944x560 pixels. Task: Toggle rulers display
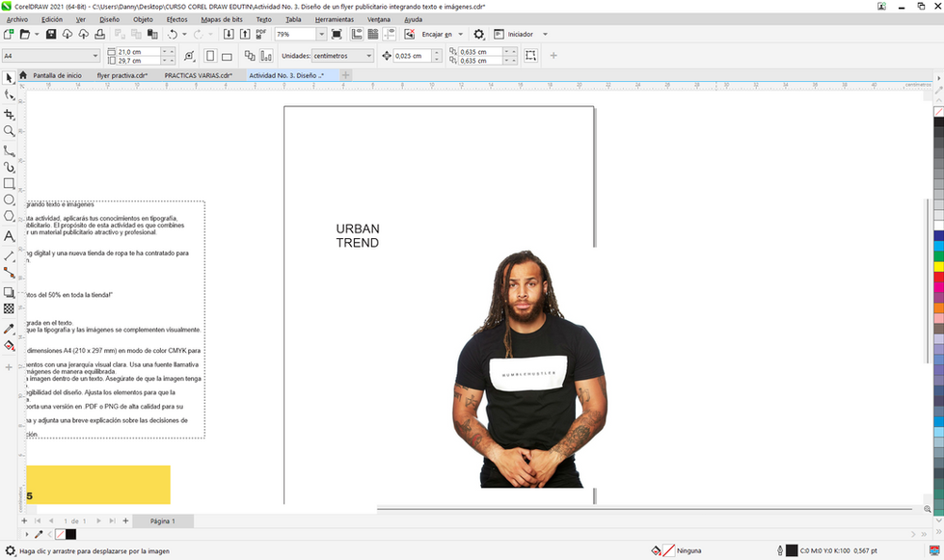[x=357, y=35]
